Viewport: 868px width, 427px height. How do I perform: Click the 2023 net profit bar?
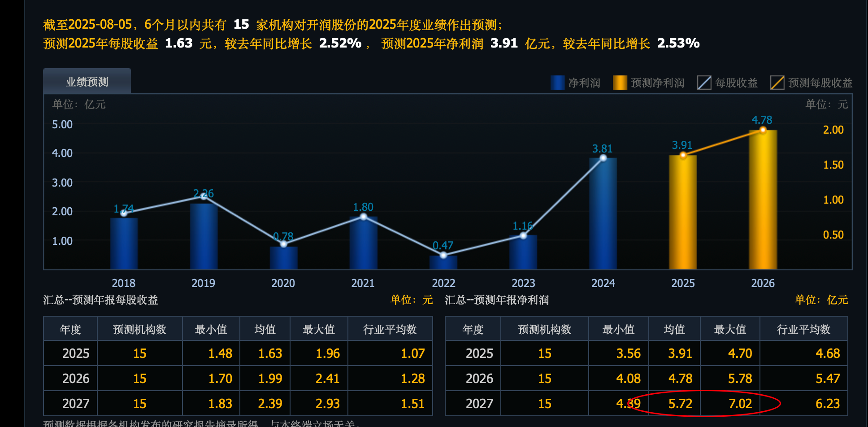point(523,252)
